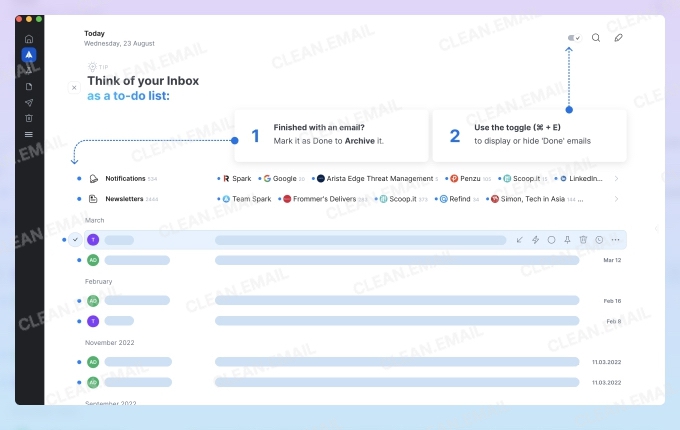Image resolution: width=680 pixels, height=430 pixels.
Task: Click the "Today" heading
Action: tap(94, 33)
